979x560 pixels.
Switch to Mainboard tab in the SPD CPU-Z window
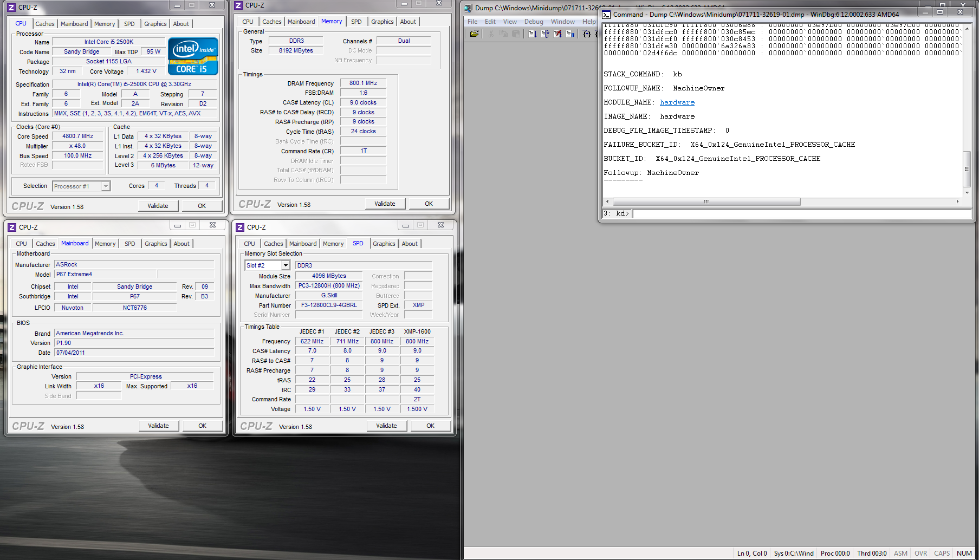pyautogui.click(x=303, y=244)
